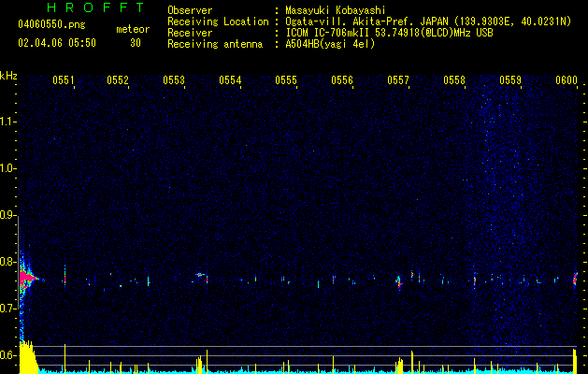Click the date stamp 02.04.06 05:50
The width and height of the screenshot is (588, 374).
(57, 43)
